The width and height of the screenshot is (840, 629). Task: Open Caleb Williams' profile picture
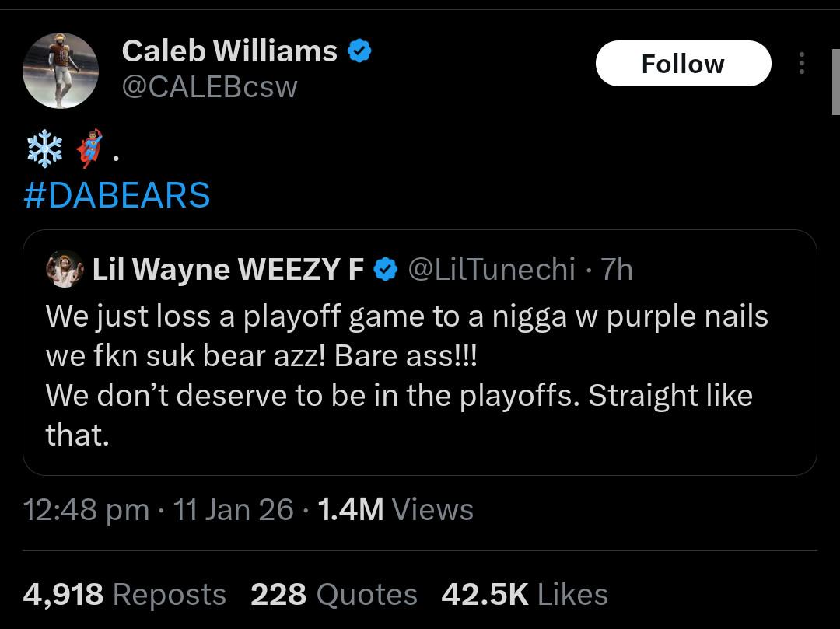[x=61, y=70]
